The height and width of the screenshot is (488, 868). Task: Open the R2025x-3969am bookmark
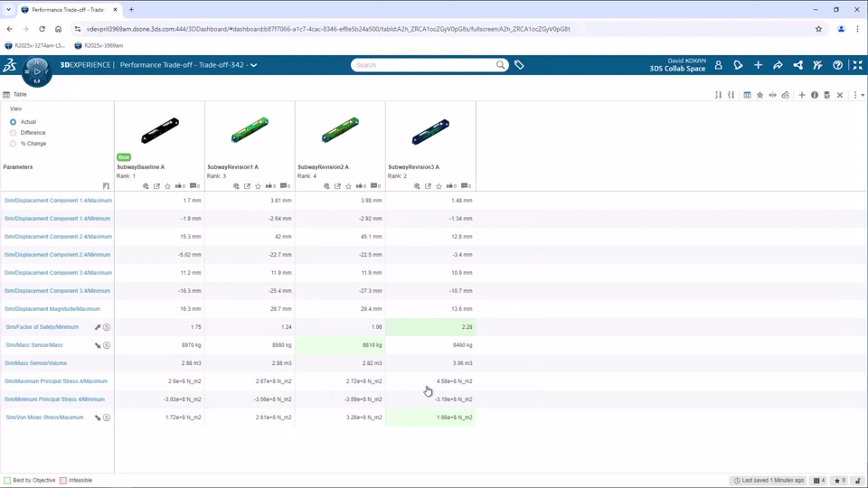click(99, 45)
